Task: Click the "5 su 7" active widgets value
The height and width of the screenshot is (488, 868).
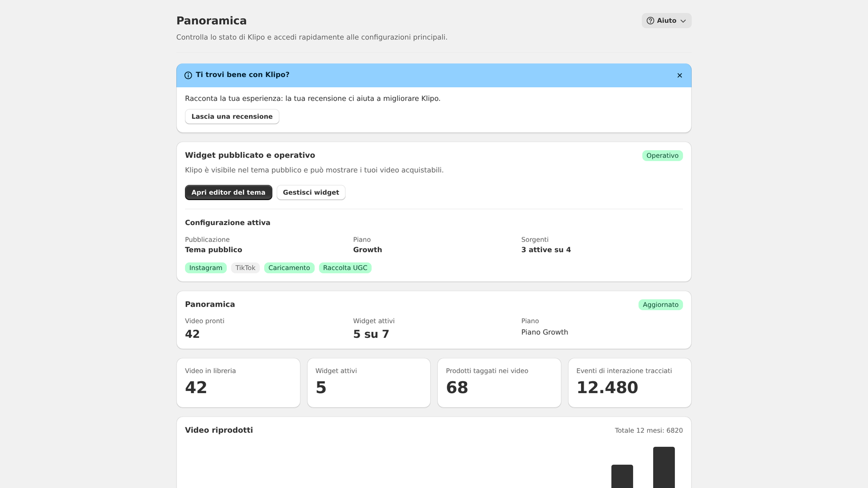Action: click(371, 334)
